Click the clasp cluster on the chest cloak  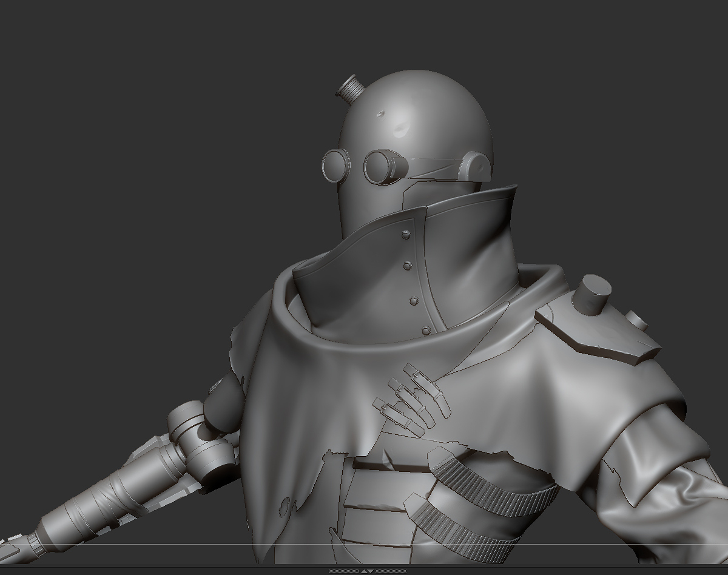[x=409, y=399]
